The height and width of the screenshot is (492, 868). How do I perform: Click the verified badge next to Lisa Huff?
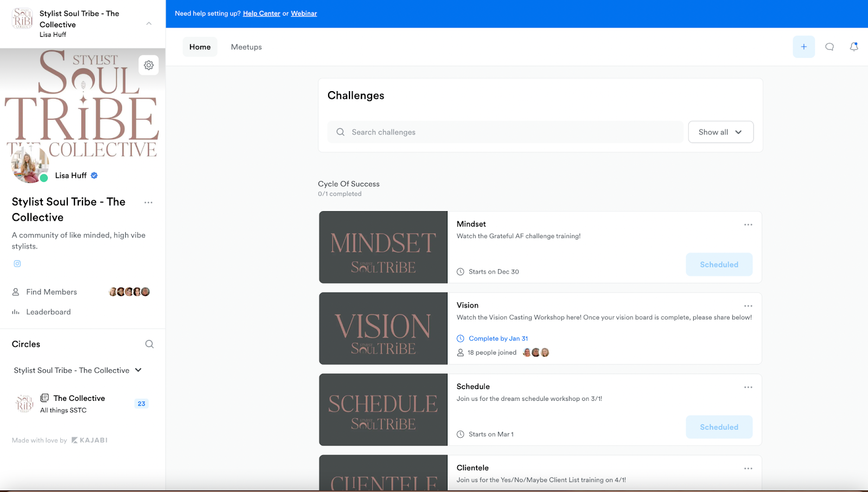coord(94,175)
